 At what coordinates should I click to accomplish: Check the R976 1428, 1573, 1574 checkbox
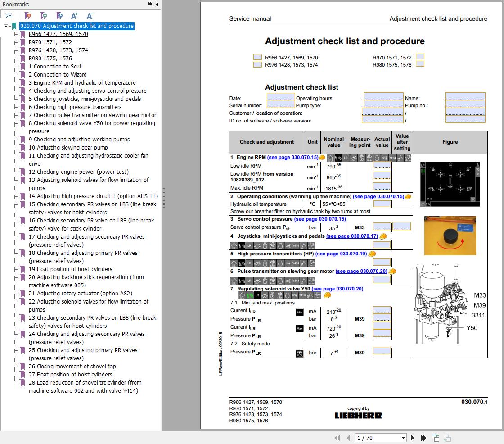pyautogui.click(x=257, y=64)
